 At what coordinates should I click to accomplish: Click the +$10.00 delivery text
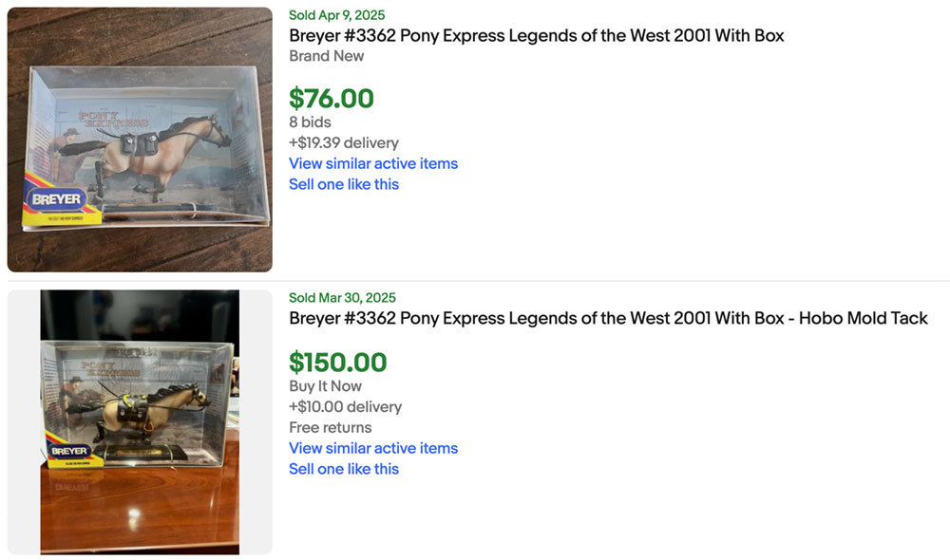345,406
